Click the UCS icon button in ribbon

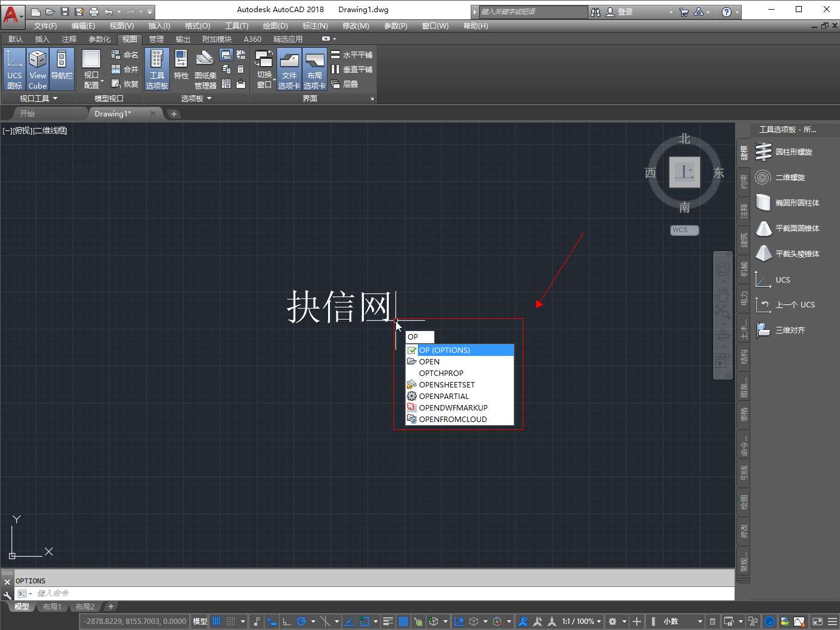14,69
